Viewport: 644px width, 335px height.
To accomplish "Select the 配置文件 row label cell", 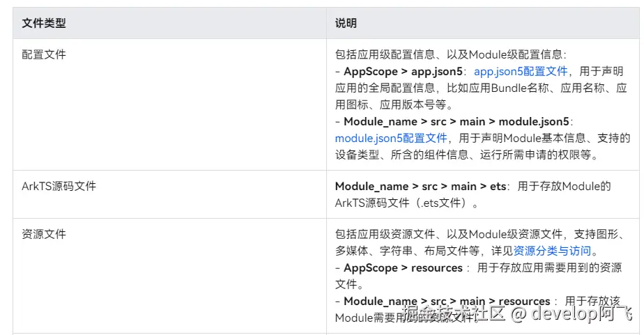I will [44, 54].
